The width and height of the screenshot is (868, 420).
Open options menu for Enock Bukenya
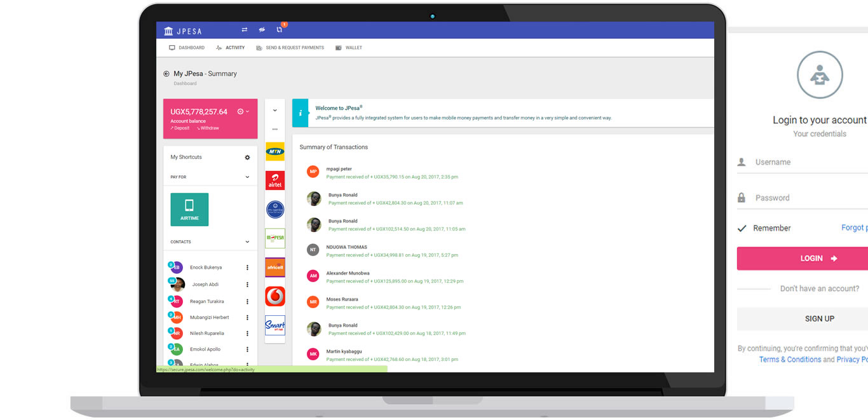[247, 268]
